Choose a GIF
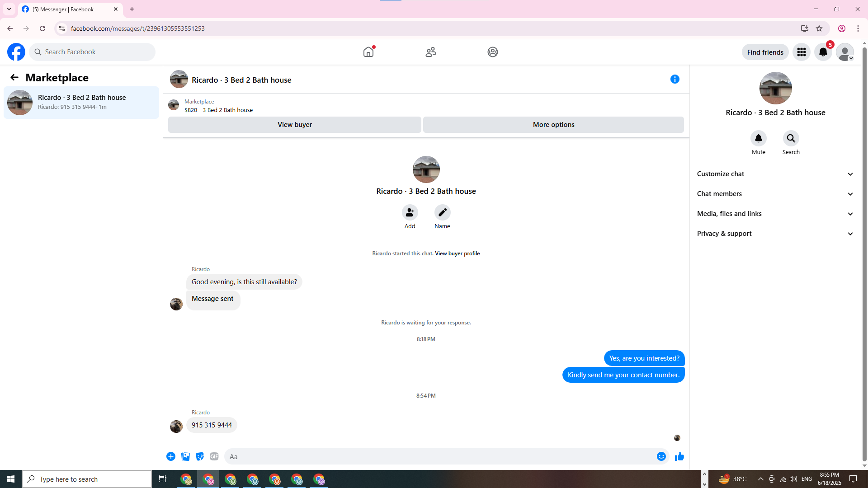868x488 pixels. [214, 456]
